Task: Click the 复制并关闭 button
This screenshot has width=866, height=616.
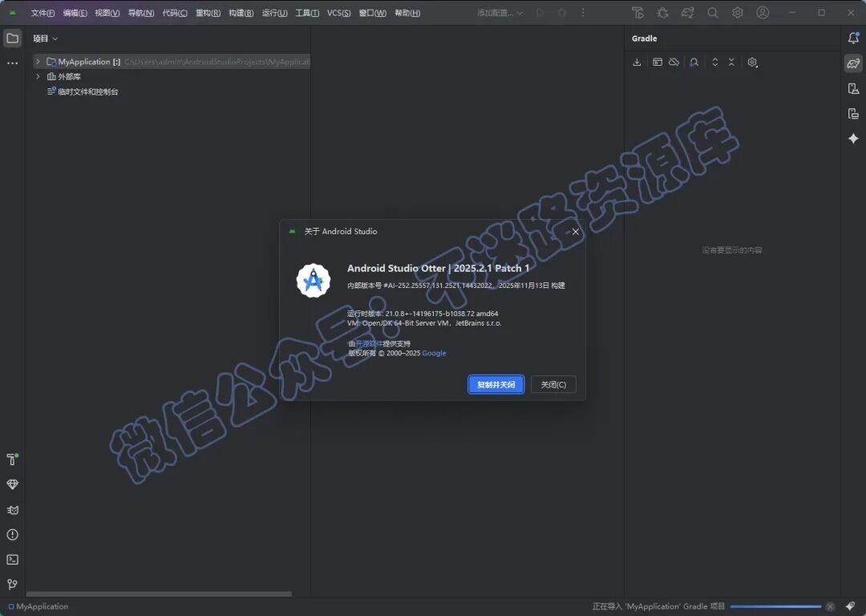Action: (496, 384)
